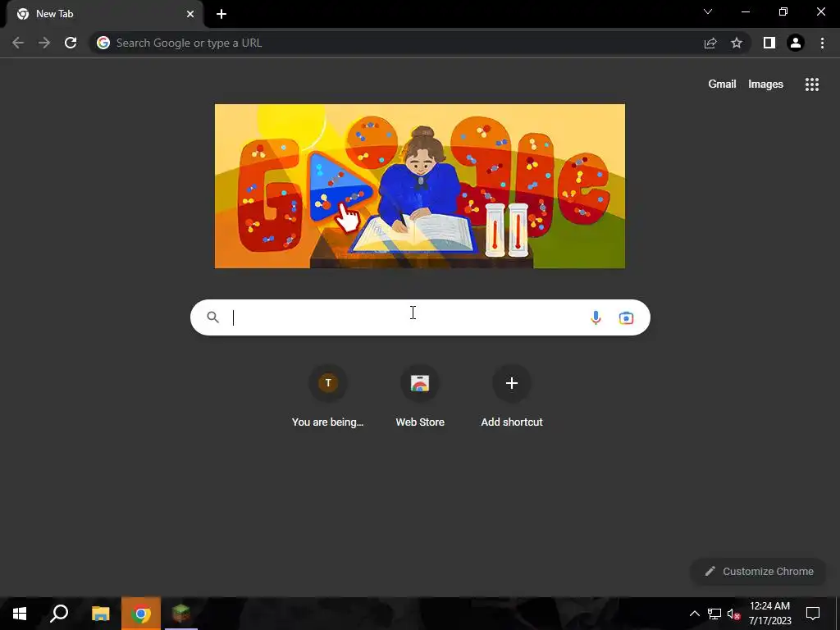
Task: Open the Web Store shortcut tile
Action: coord(420,397)
